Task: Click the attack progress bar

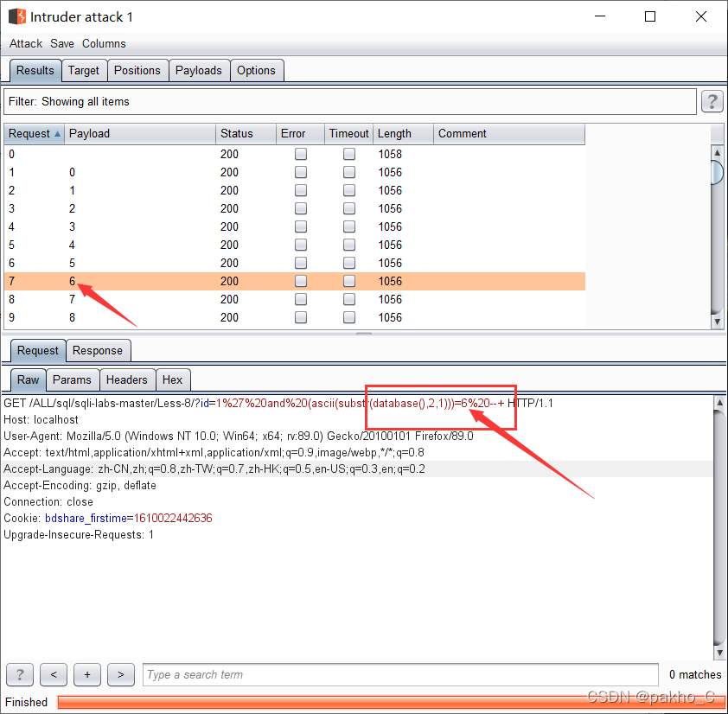Action: [x=391, y=702]
